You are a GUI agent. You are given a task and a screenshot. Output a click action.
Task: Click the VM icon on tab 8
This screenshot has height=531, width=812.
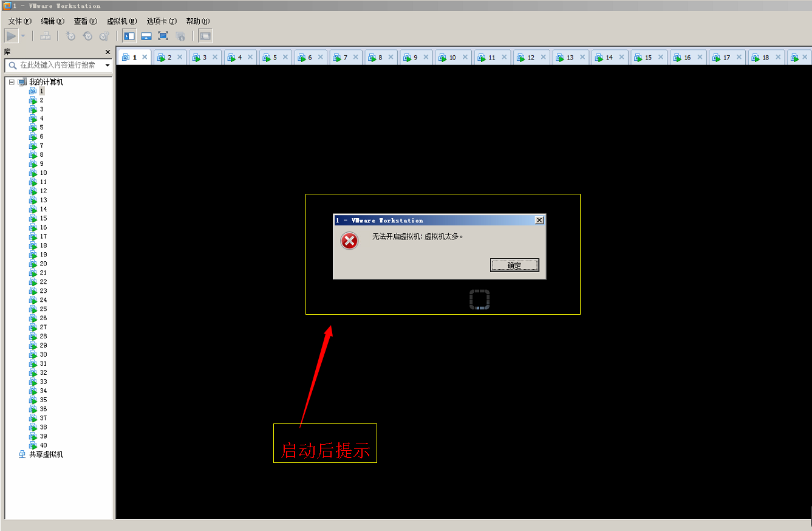pos(372,58)
